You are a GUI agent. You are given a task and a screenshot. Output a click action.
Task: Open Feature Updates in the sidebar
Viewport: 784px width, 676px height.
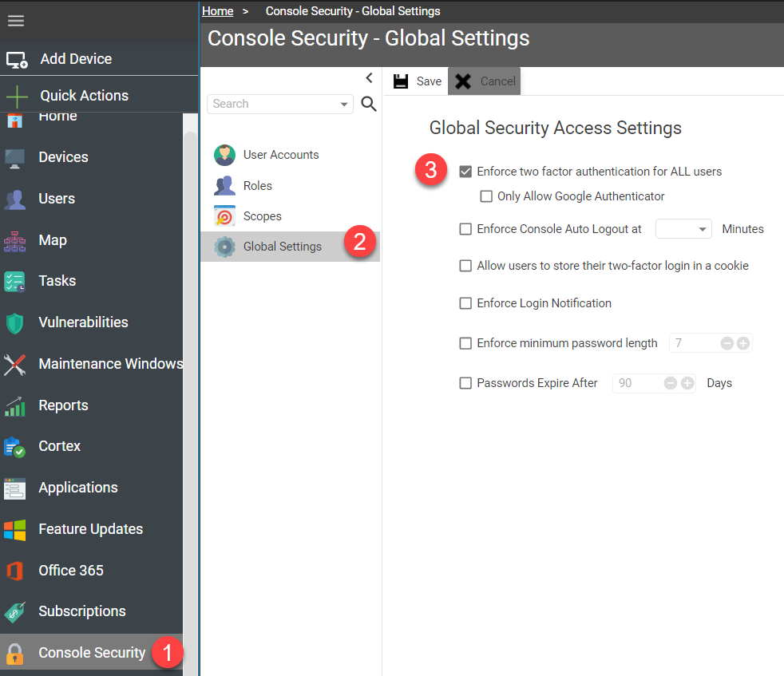(x=92, y=528)
